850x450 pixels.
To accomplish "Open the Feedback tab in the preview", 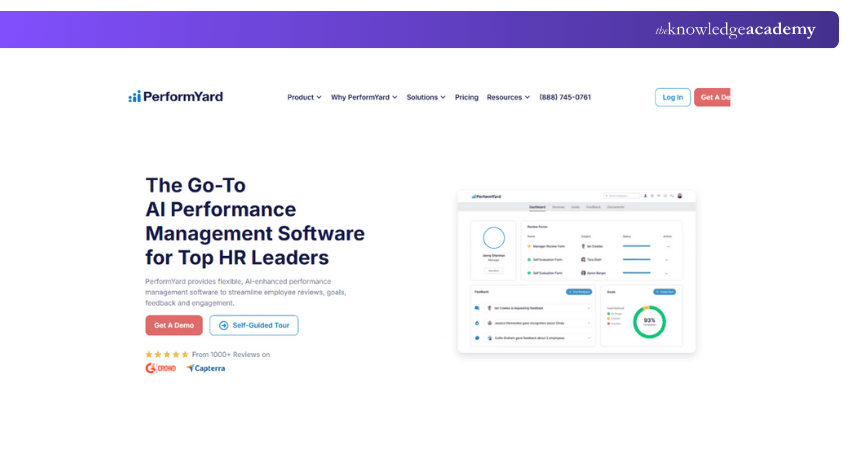I will point(594,207).
